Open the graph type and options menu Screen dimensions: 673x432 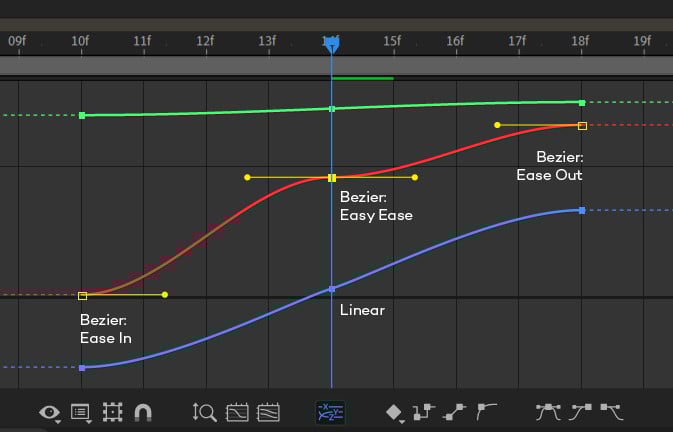81,411
